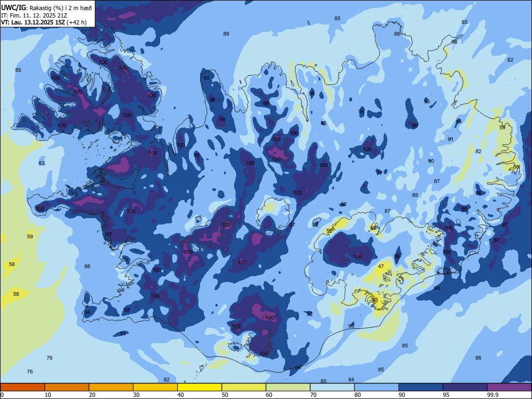Viewport: 532px width, 399px height.
Task: Pick the amber 20–30 legend swatch
Action: [111, 387]
